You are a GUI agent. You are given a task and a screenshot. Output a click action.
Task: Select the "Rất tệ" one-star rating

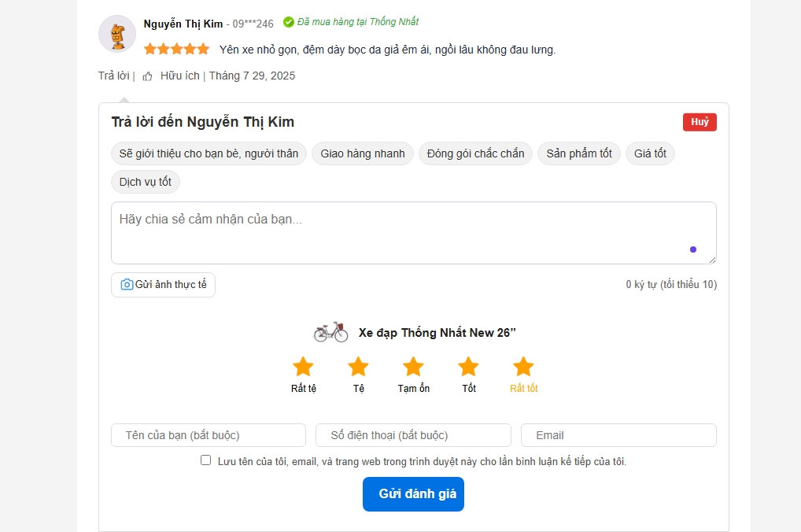pos(303,365)
